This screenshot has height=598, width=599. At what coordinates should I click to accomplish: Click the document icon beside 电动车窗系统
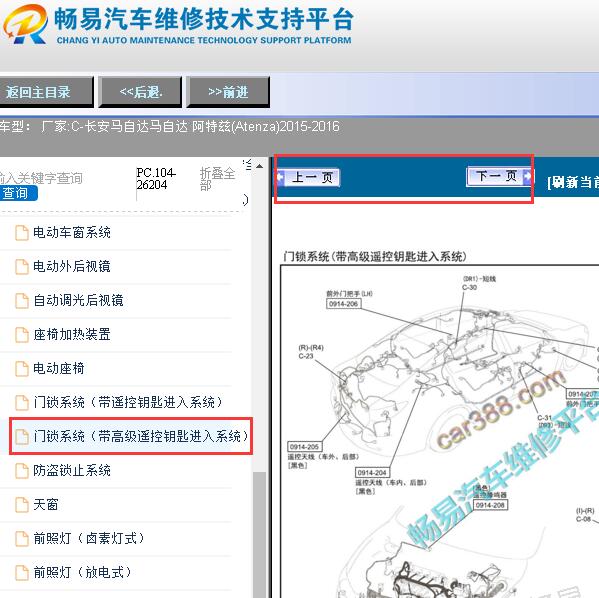pos(22,233)
